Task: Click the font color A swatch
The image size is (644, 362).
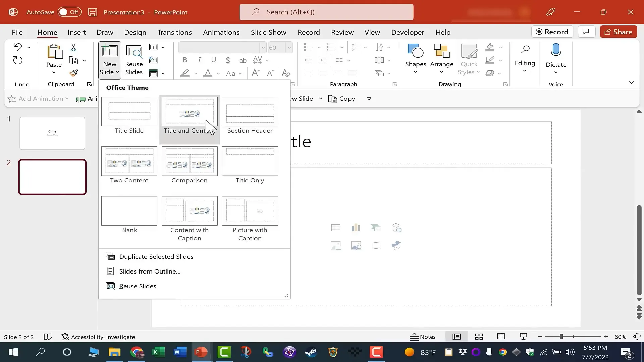Action: pyautogui.click(x=208, y=73)
